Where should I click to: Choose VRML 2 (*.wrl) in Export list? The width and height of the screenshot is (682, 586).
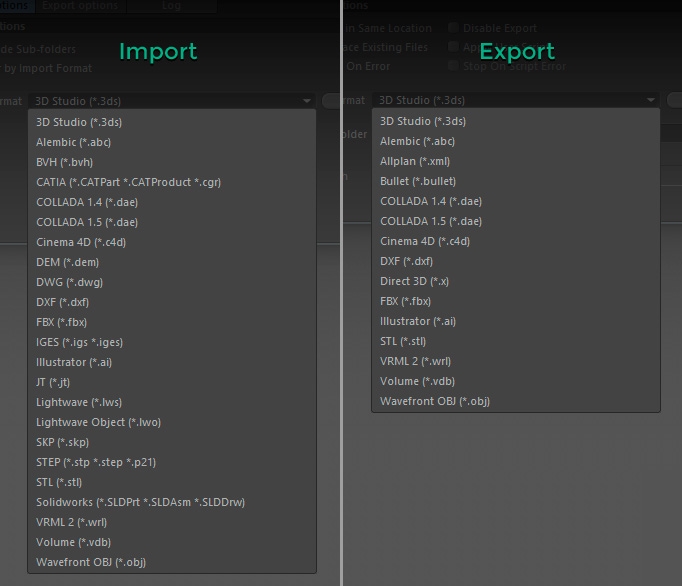pos(516,361)
